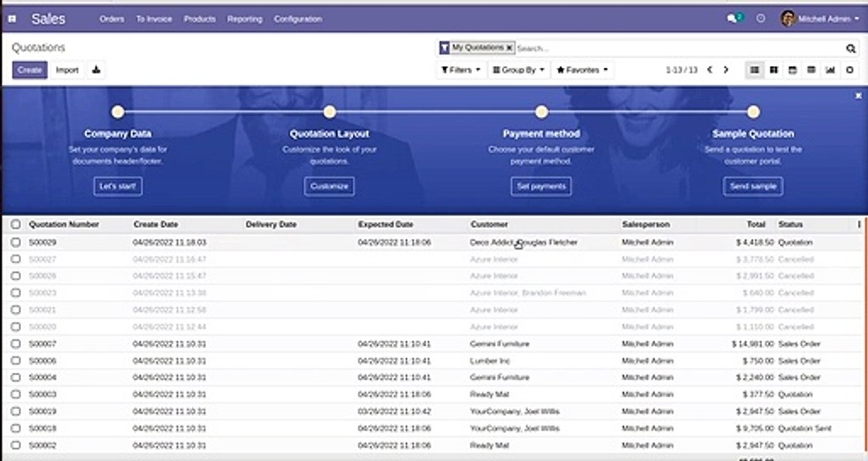868x461 pixels.
Task: Sort by Create Date column header
Action: pos(156,224)
